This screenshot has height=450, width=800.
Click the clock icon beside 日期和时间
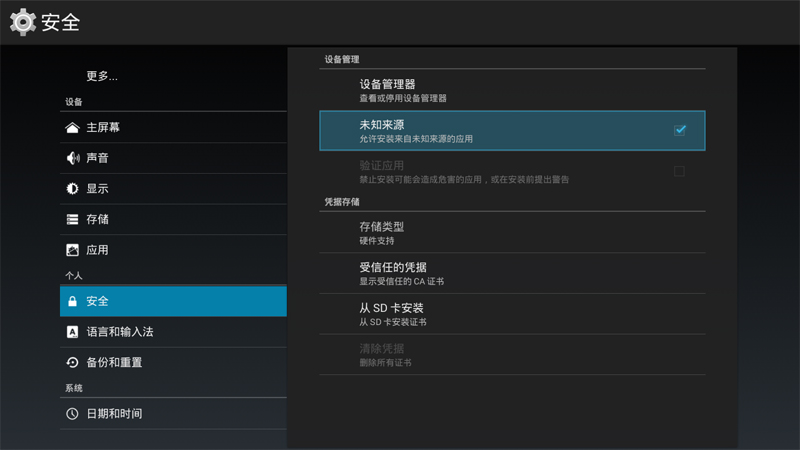pyautogui.click(x=72, y=414)
